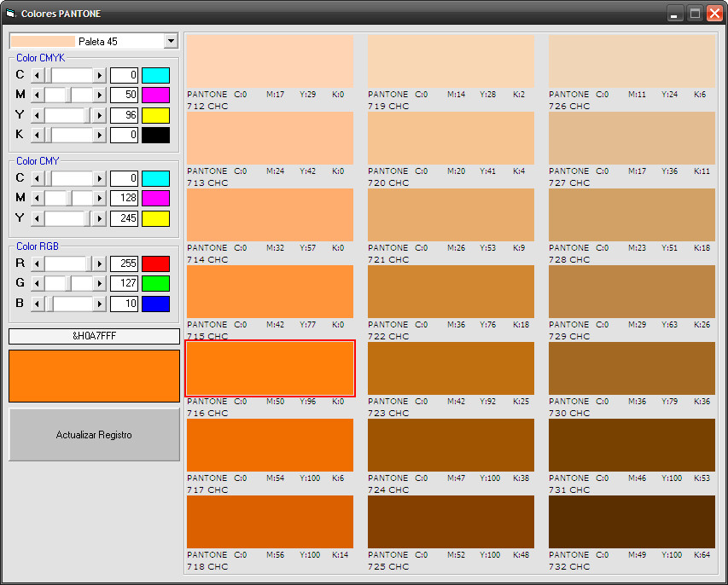
Task: Click the CMYK C value field showing 0
Action: (x=124, y=75)
